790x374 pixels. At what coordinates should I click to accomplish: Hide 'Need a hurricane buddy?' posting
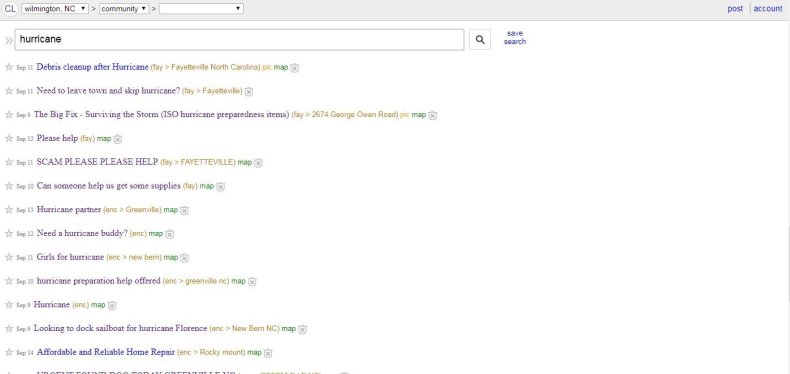[170, 234]
